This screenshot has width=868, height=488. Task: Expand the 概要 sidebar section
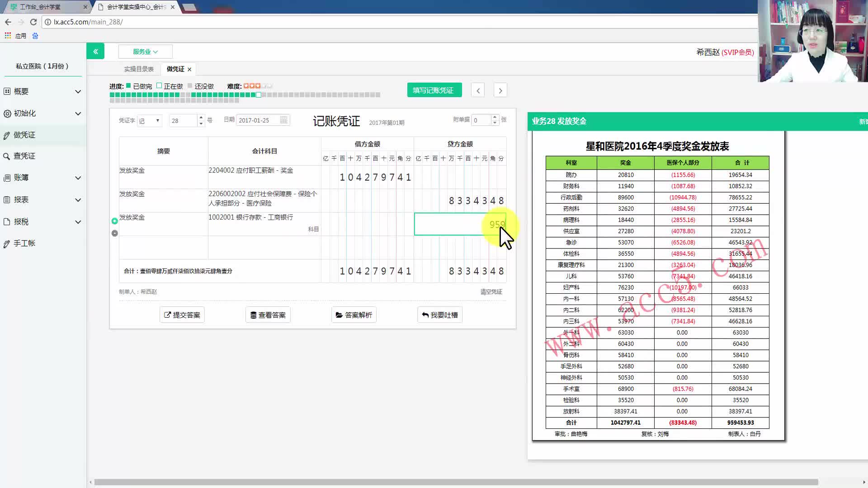[x=42, y=91]
